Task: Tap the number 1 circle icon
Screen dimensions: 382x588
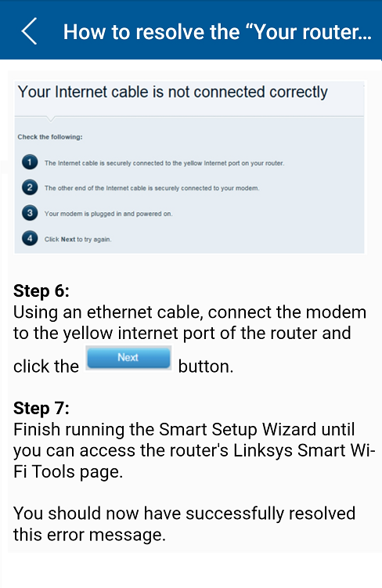Action: click(x=30, y=162)
